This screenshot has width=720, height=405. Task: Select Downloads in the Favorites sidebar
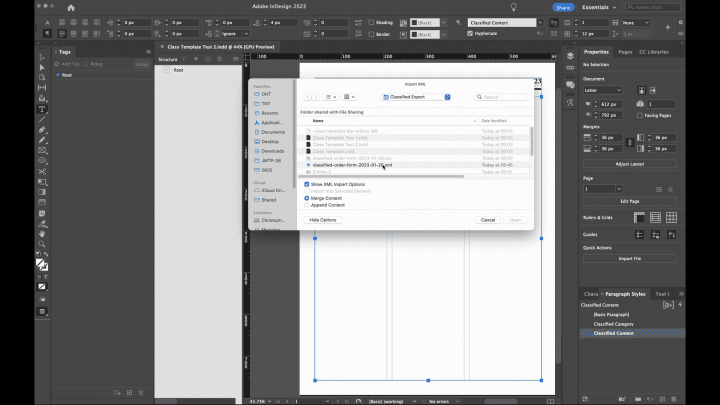[272, 151]
